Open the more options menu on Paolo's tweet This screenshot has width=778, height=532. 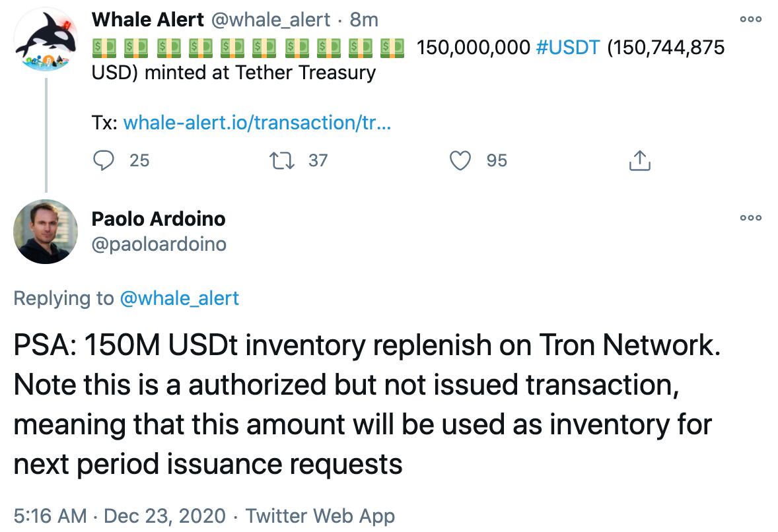coord(751,219)
